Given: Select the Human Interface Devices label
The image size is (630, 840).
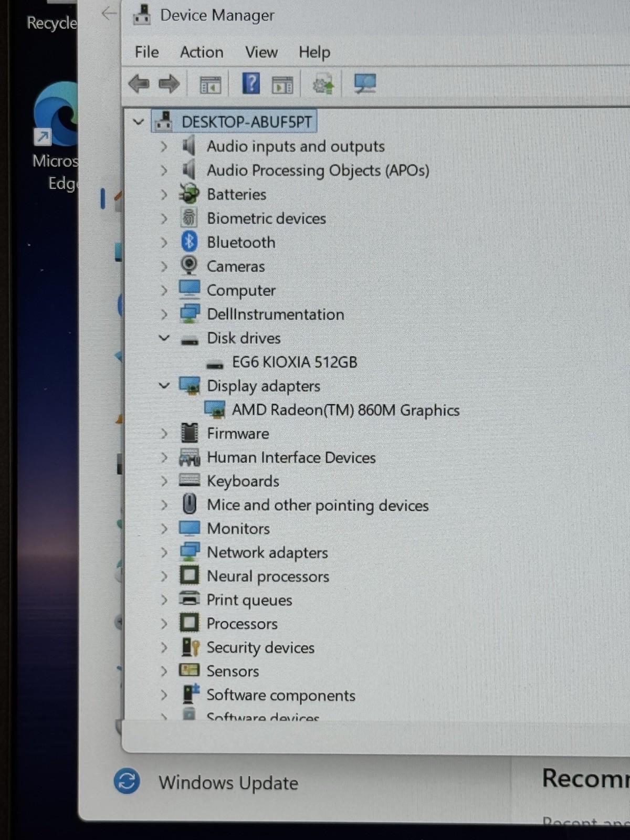Looking at the screenshot, I should click(291, 457).
